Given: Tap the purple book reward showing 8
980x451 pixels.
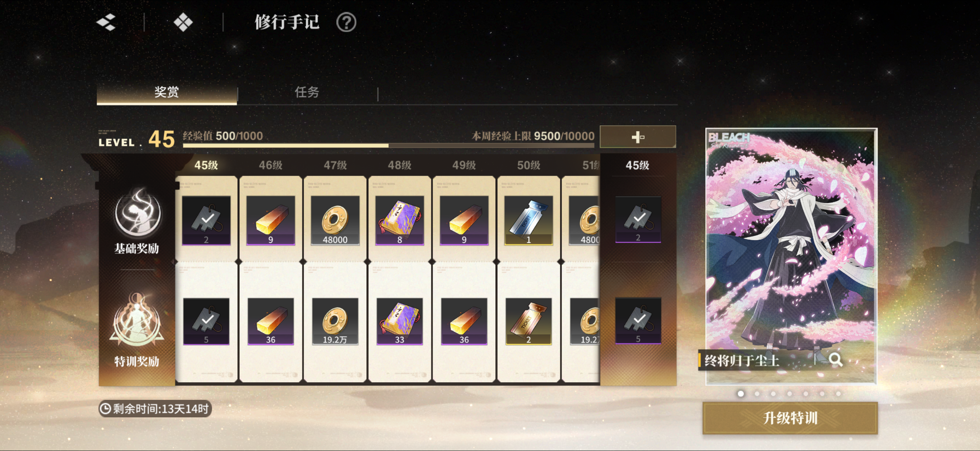Looking at the screenshot, I should (399, 220).
